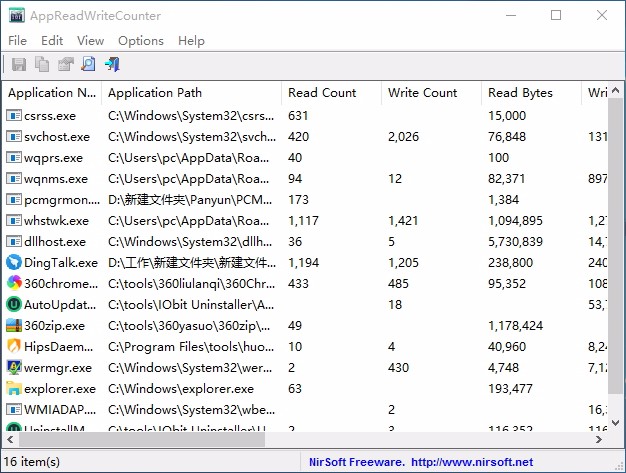Click write count value 485
The height and width of the screenshot is (473, 626).
pos(398,284)
